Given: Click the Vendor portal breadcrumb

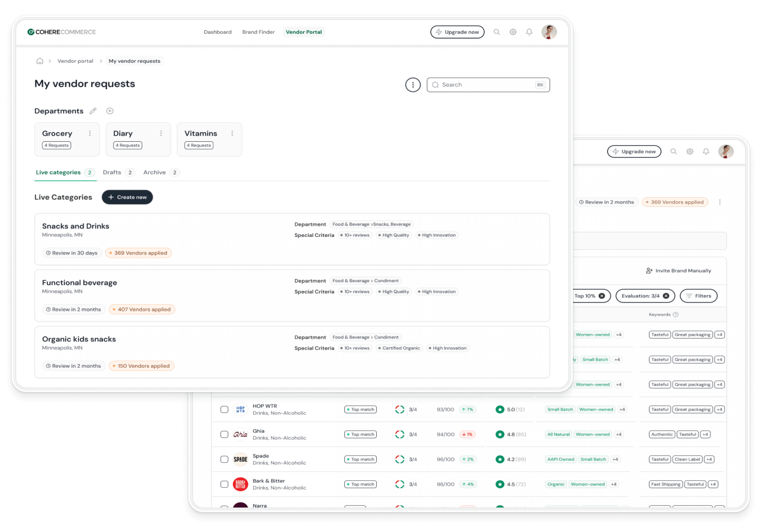Looking at the screenshot, I should click(x=75, y=61).
